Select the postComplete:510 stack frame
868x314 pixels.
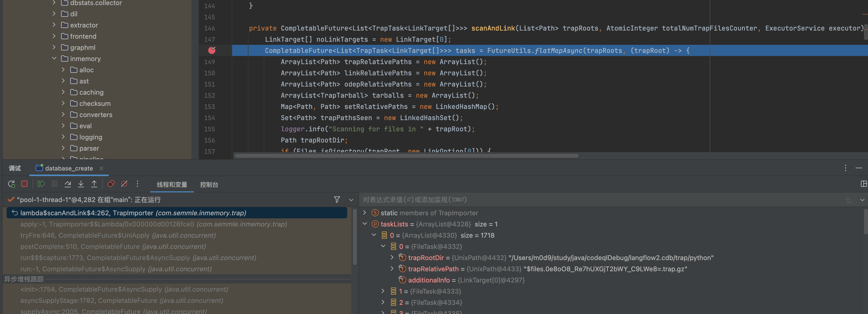coord(177,246)
